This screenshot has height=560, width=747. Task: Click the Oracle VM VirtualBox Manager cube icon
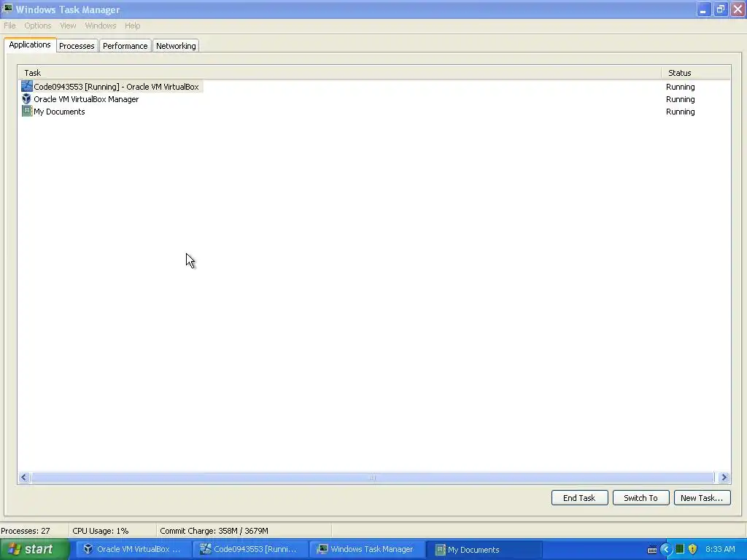click(x=27, y=99)
